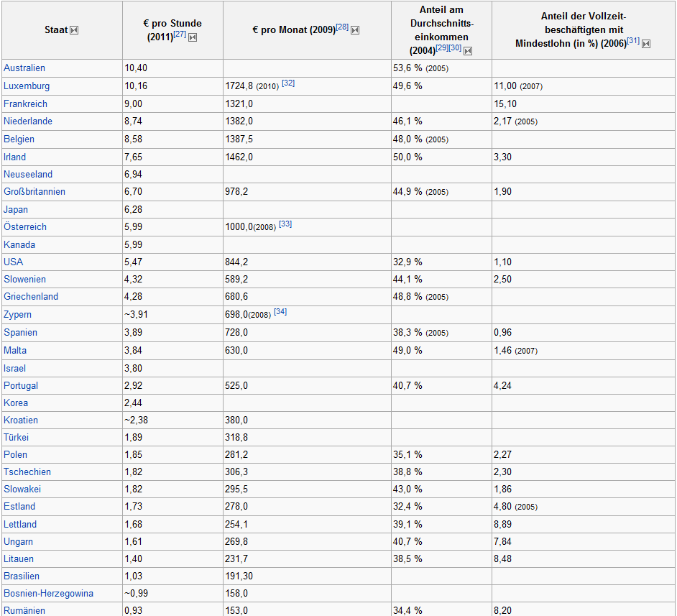677x616 pixels.
Task: Click the USA hourly wage cell 5,47
Action: click(134, 262)
